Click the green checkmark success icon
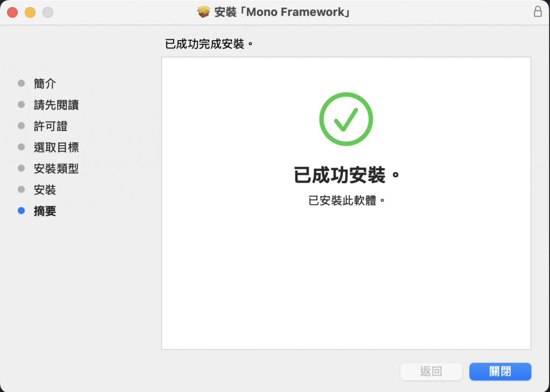This screenshot has width=550, height=392. 346,119
